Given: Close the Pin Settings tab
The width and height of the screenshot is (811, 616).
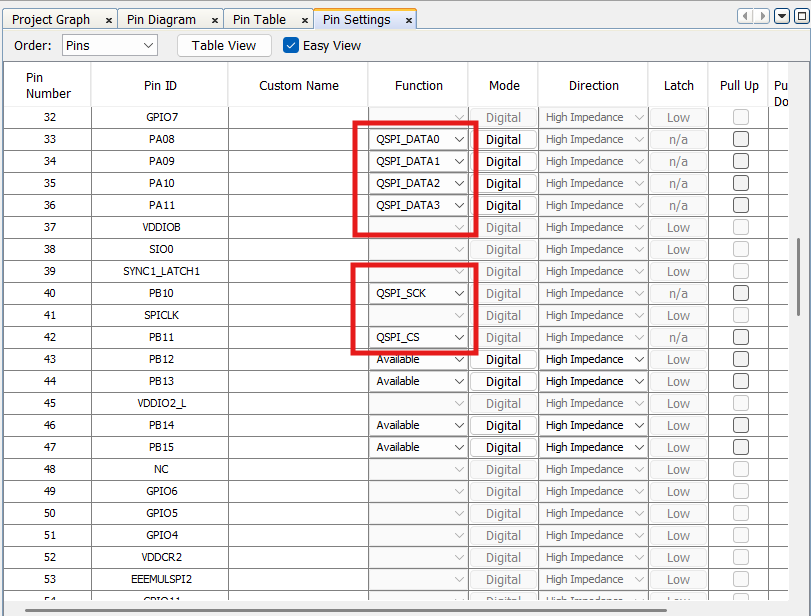Looking at the screenshot, I should (x=409, y=21).
